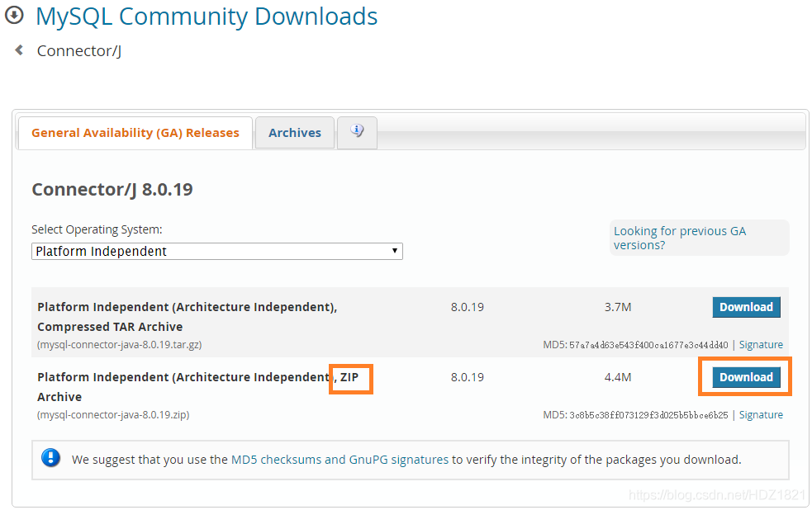Click Looking for previous GA versions link
812x510 pixels.
pyautogui.click(x=680, y=238)
